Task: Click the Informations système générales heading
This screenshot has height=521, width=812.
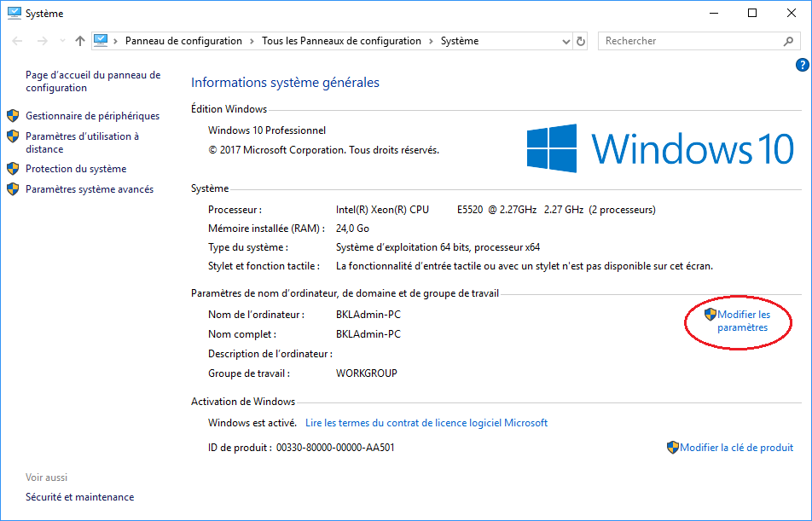Action: point(285,83)
